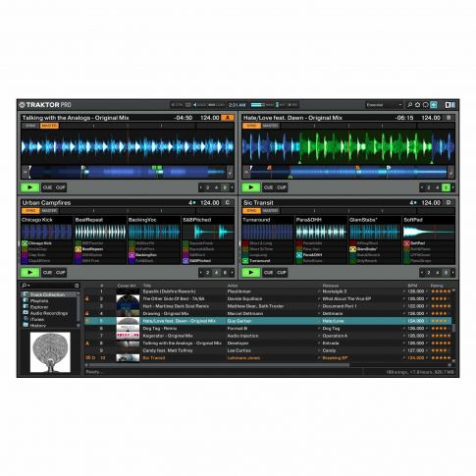Open the Essential layout dropdown

click(x=384, y=105)
